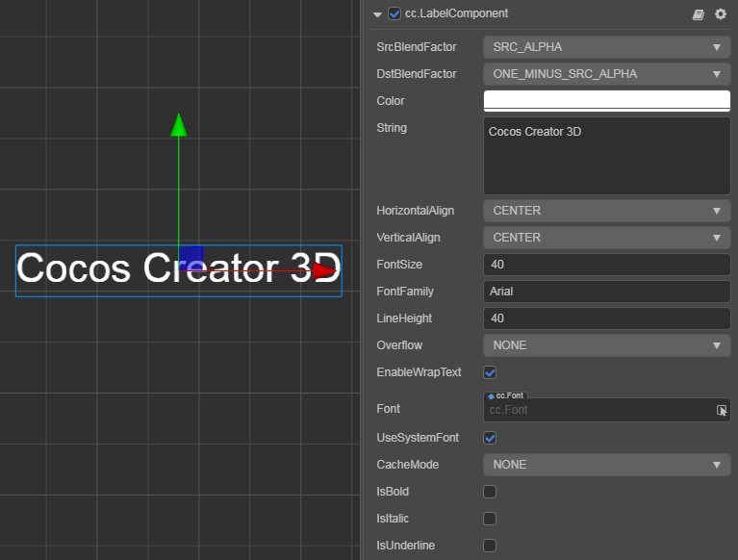Screen dimensions: 738x560
Task: Click the DstBlendFactor property label
Action: (417, 74)
